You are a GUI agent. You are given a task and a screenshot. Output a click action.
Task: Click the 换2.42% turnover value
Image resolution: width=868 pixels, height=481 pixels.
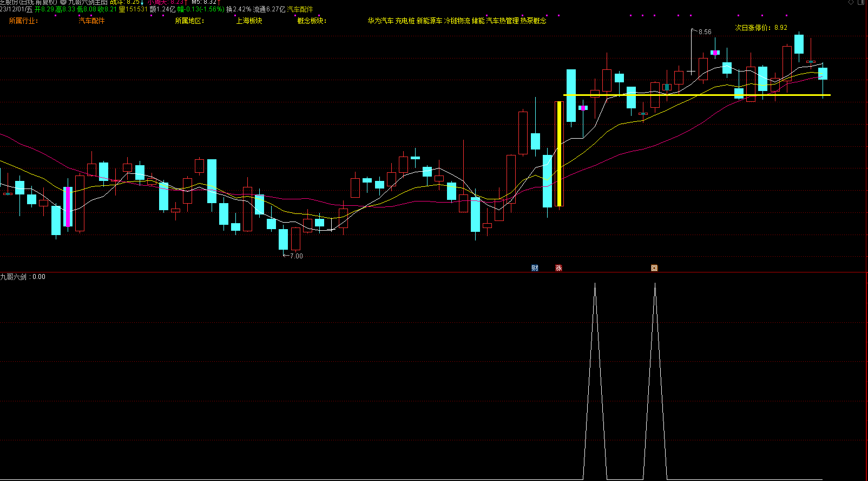pyautogui.click(x=239, y=9)
